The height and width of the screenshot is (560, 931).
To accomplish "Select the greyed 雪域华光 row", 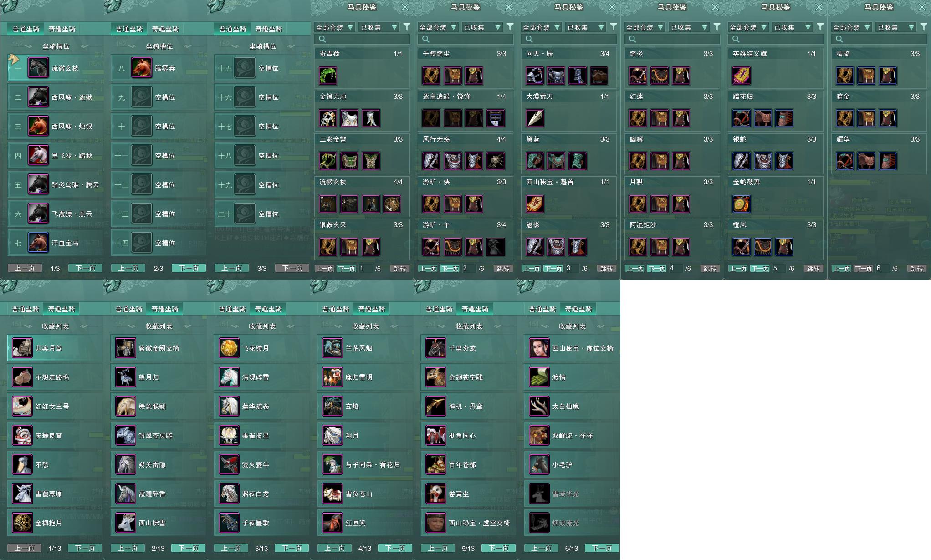I will pos(572,494).
